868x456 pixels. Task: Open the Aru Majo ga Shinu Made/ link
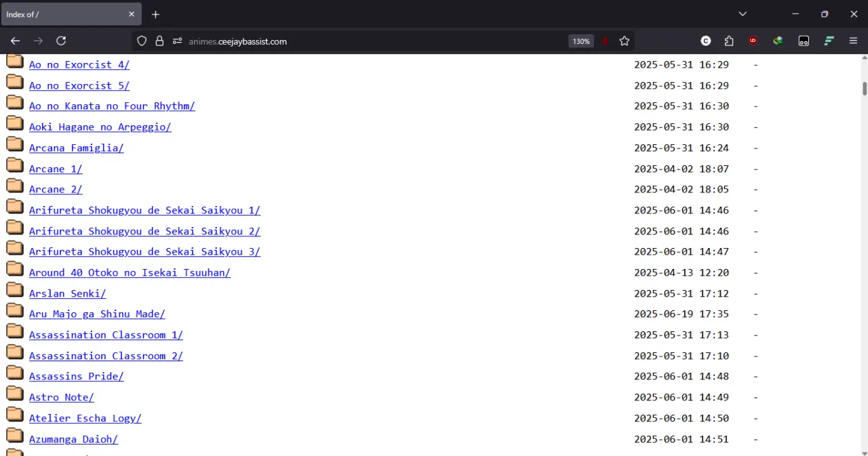(97, 314)
